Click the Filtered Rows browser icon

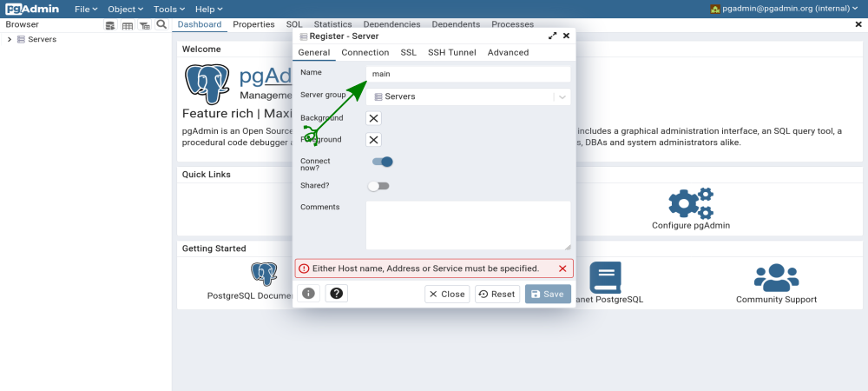[x=144, y=25]
